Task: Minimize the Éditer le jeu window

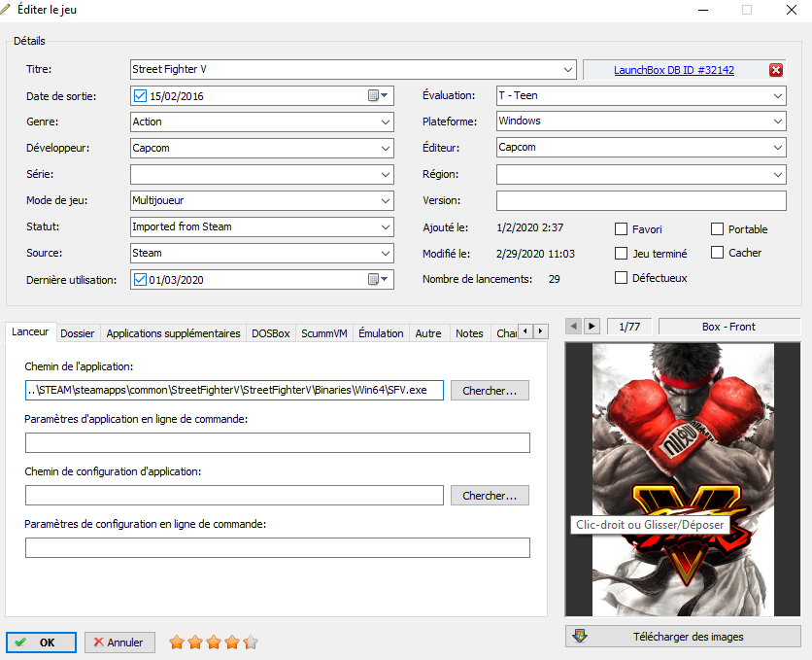Action: point(703,10)
